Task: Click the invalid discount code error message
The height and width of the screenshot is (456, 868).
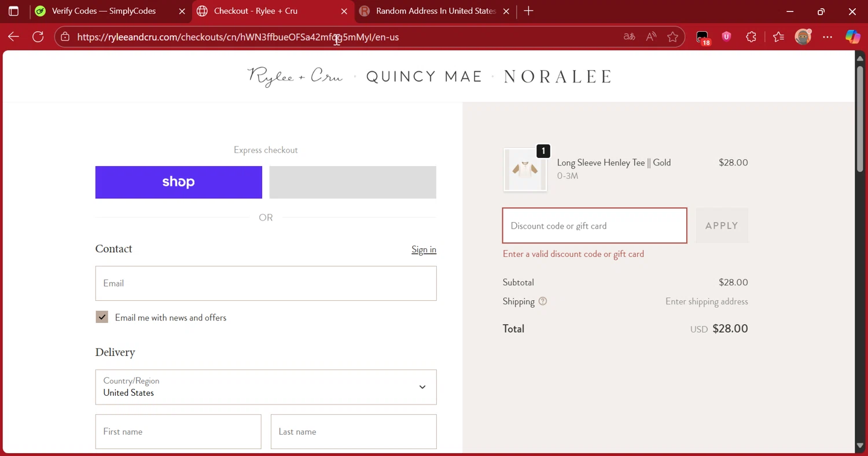Action: (x=573, y=254)
